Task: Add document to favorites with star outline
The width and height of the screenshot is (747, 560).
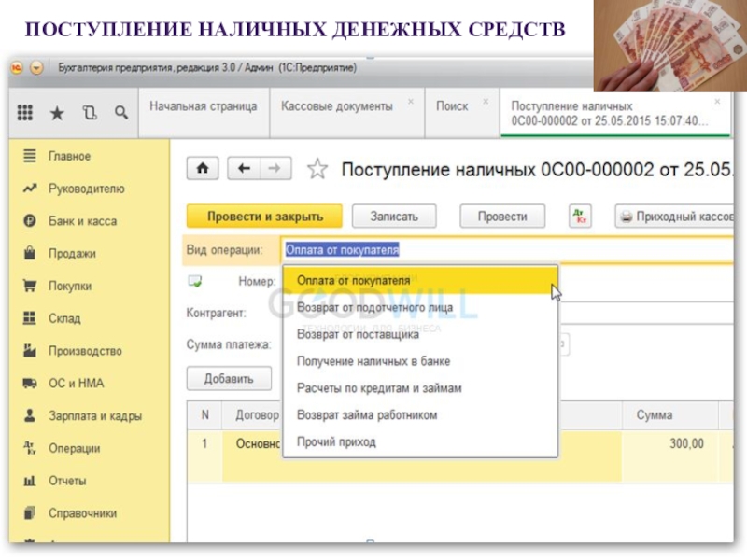Action: tap(318, 169)
